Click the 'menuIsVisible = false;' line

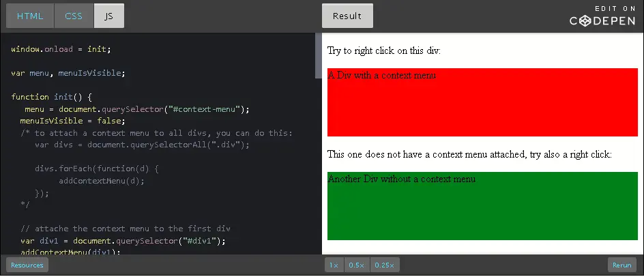73,121
